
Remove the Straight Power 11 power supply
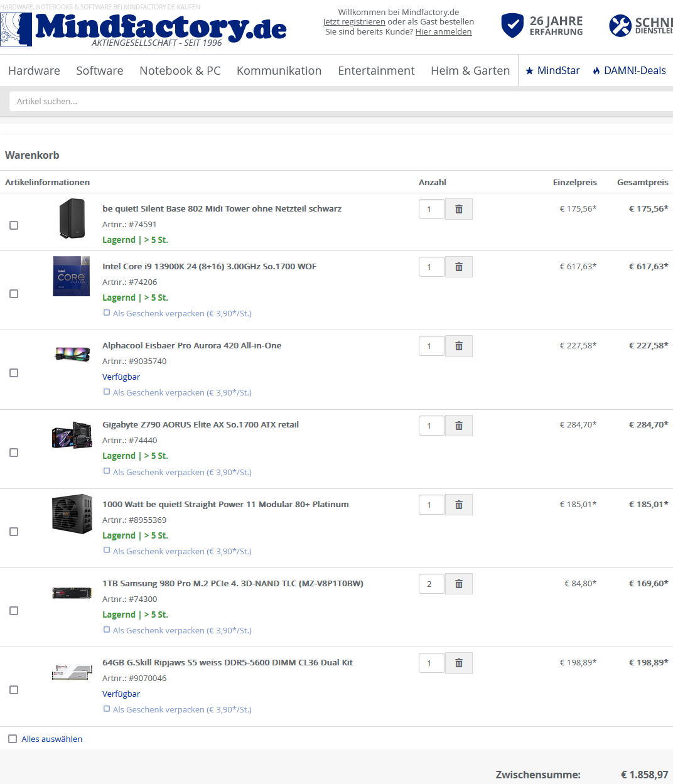coord(459,505)
